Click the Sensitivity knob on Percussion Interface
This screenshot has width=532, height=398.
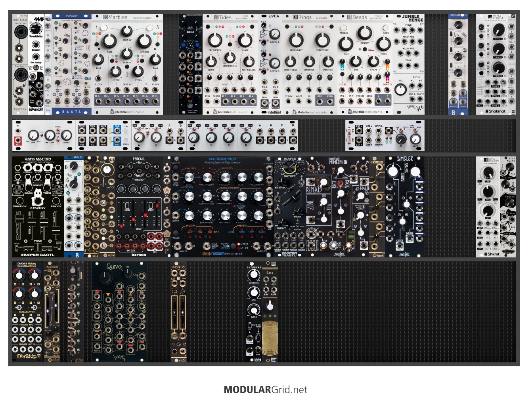point(36,29)
